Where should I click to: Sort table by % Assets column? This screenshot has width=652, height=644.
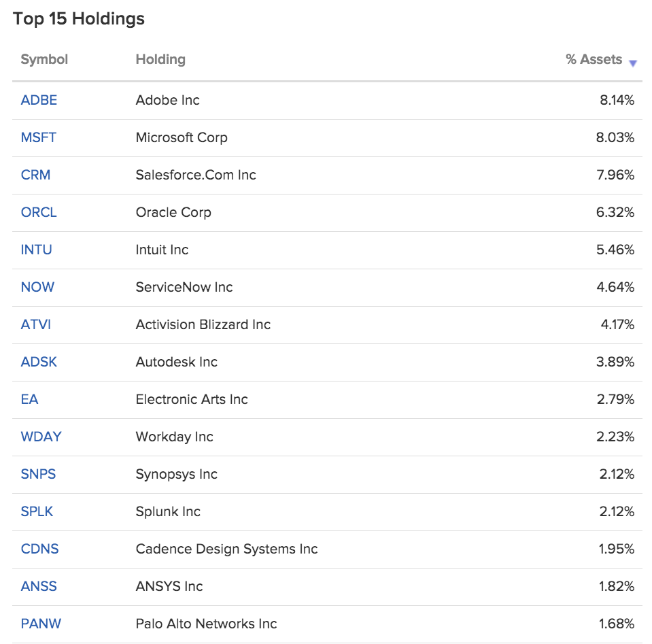(x=594, y=59)
